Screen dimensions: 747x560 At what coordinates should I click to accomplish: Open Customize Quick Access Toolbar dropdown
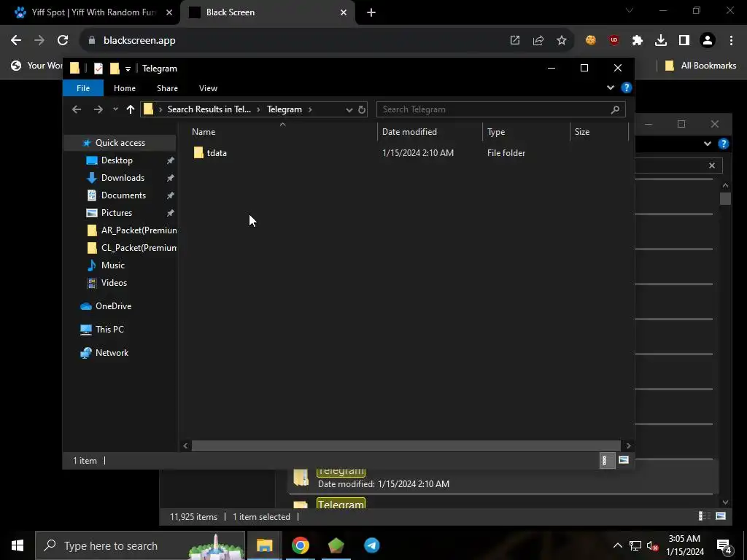[x=128, y=69]
